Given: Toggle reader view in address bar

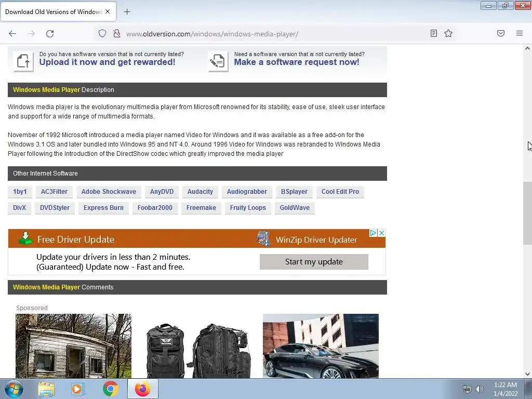Looking at the screenshot, I should pos(434,33).
